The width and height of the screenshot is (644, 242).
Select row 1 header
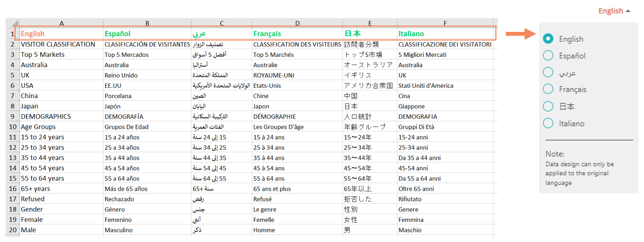pos(12,34)
